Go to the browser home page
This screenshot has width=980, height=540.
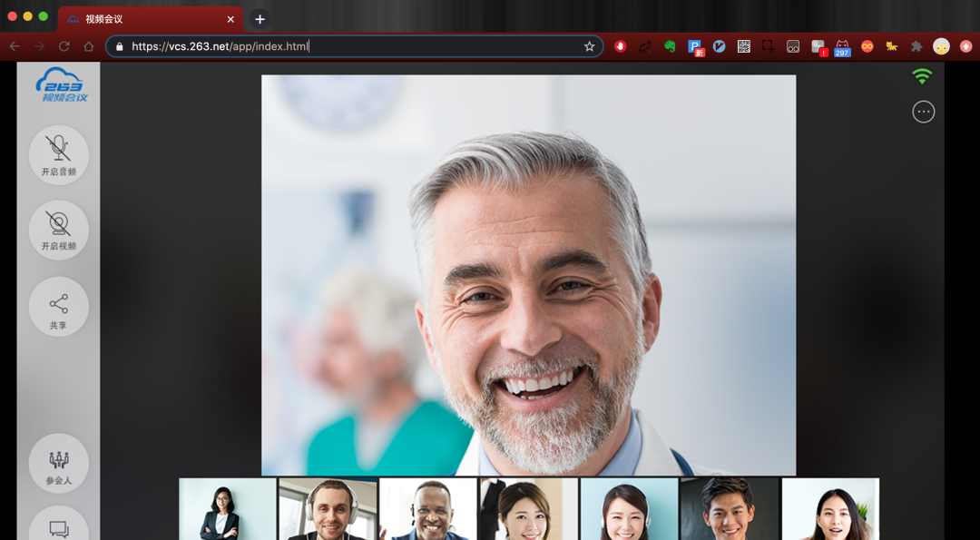pos(89,46)
